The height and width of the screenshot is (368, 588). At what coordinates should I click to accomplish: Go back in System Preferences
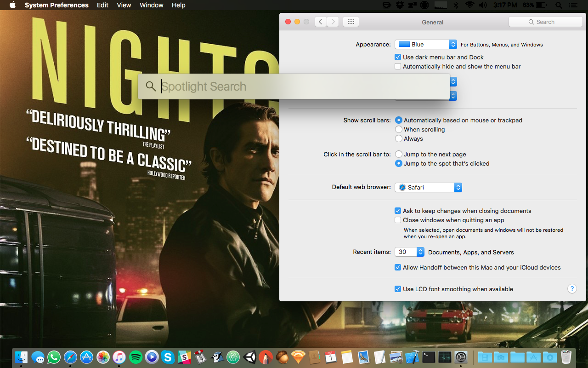pos(321,22)
